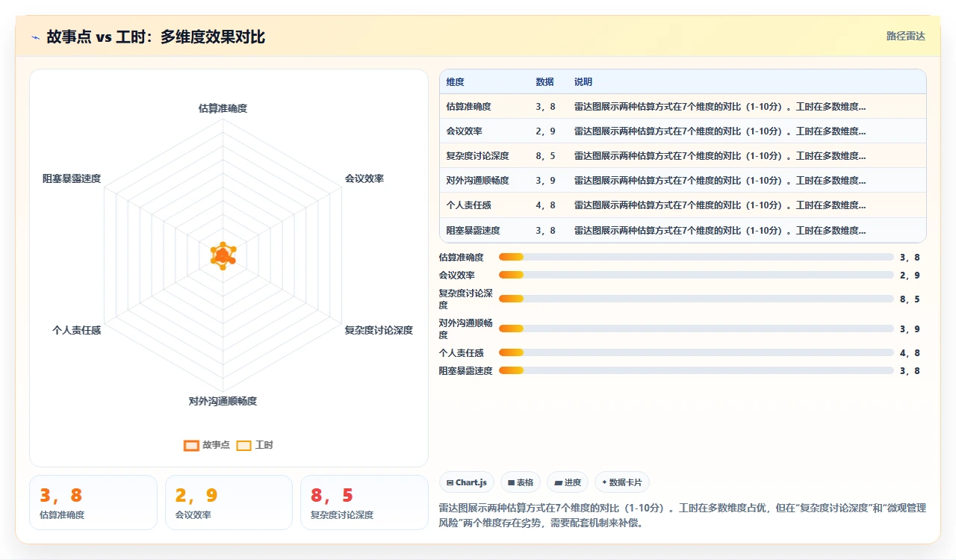Toggle the 工时 legend item
956x560 pixels.
[x=255, y=445]
